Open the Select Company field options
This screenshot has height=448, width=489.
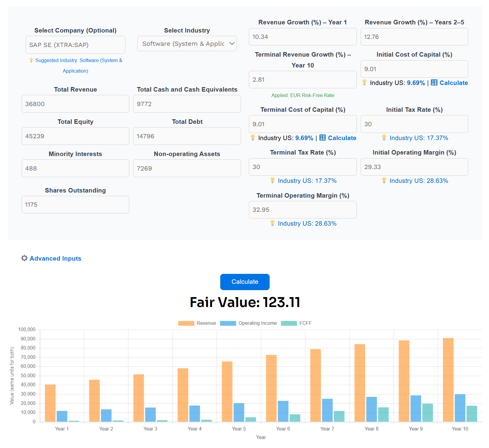click(75, 45)
